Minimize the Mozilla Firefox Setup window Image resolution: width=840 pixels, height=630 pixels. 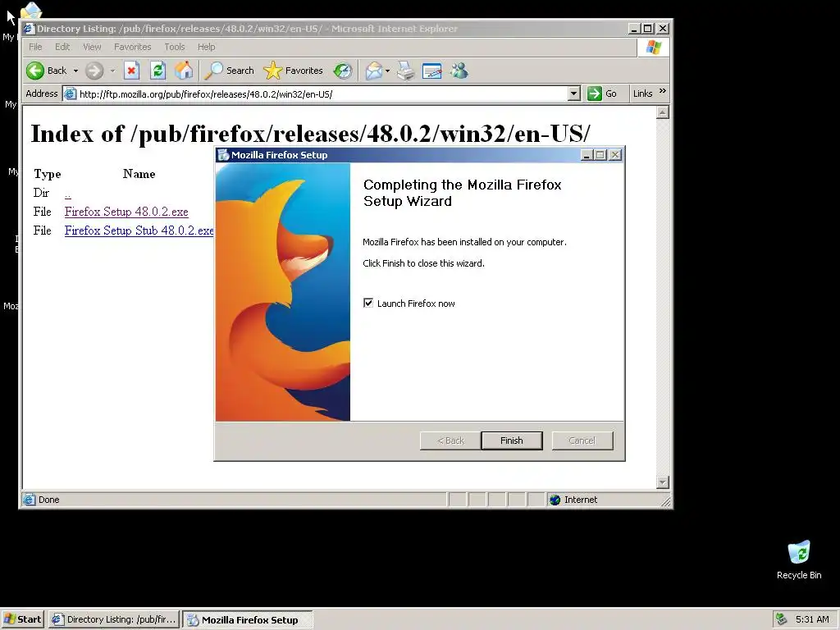point(587,155)
